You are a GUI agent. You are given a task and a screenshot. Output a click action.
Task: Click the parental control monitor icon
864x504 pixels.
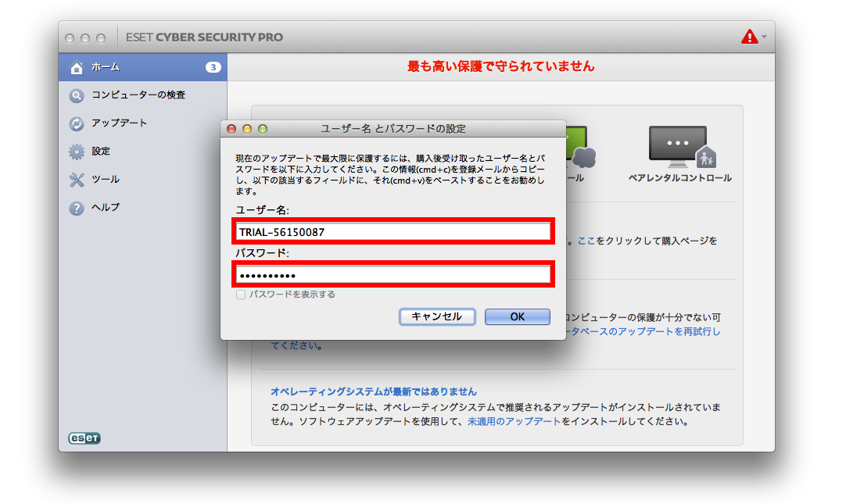[x=682, y=147]
